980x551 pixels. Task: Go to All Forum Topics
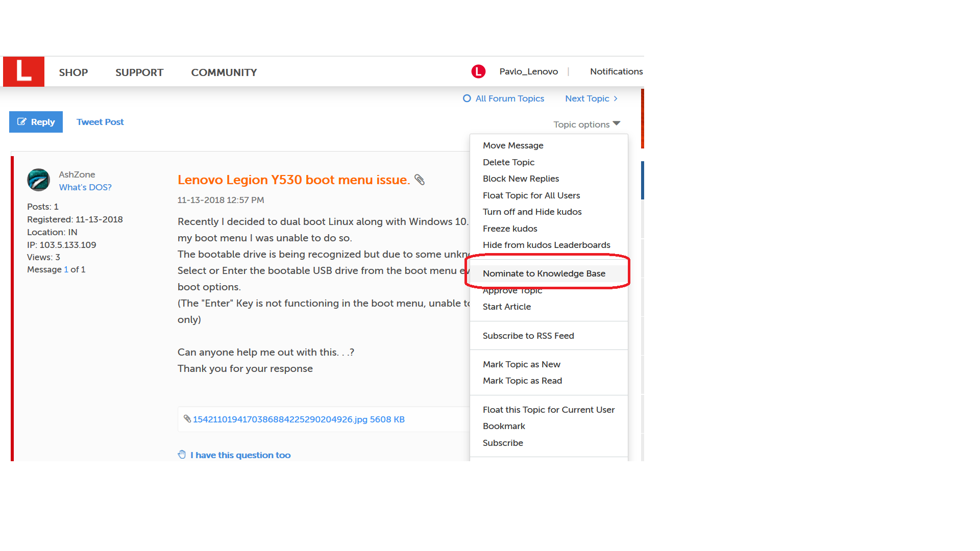510,98
